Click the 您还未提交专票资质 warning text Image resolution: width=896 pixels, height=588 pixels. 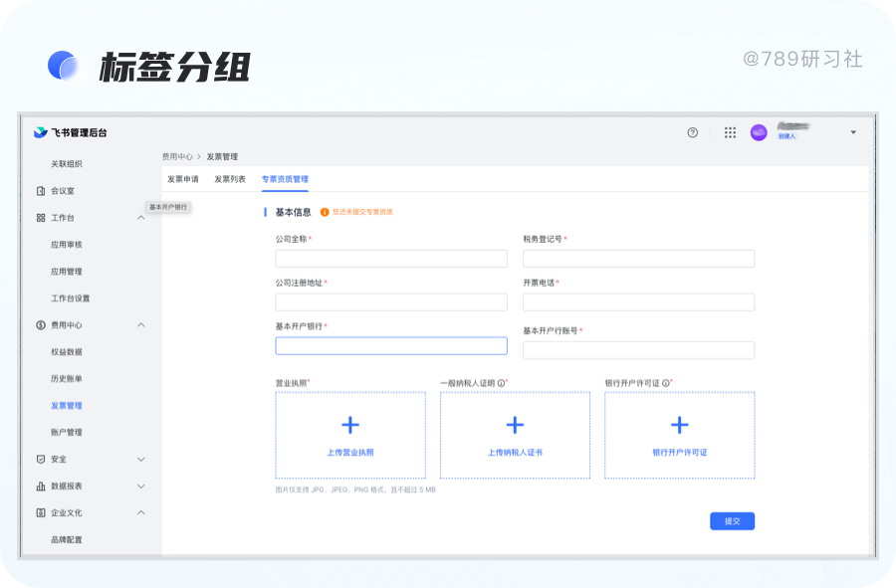362,212
